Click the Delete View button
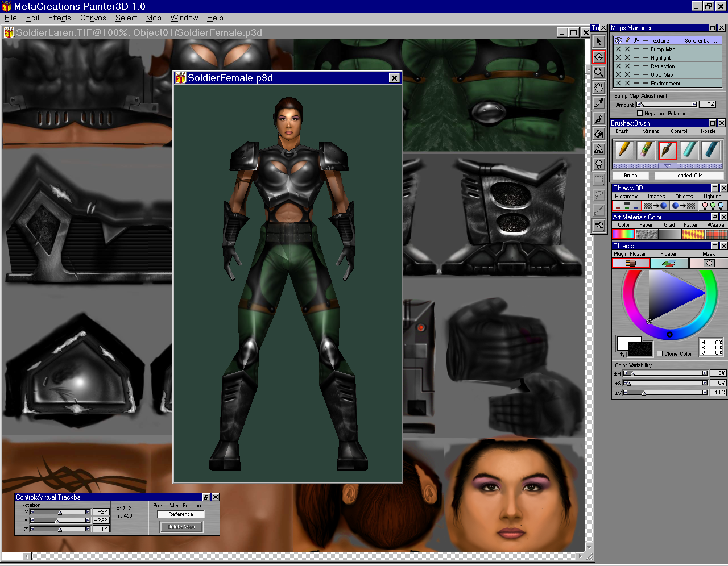This screenshot has width=728, height=566. click(x=181, y=527)
